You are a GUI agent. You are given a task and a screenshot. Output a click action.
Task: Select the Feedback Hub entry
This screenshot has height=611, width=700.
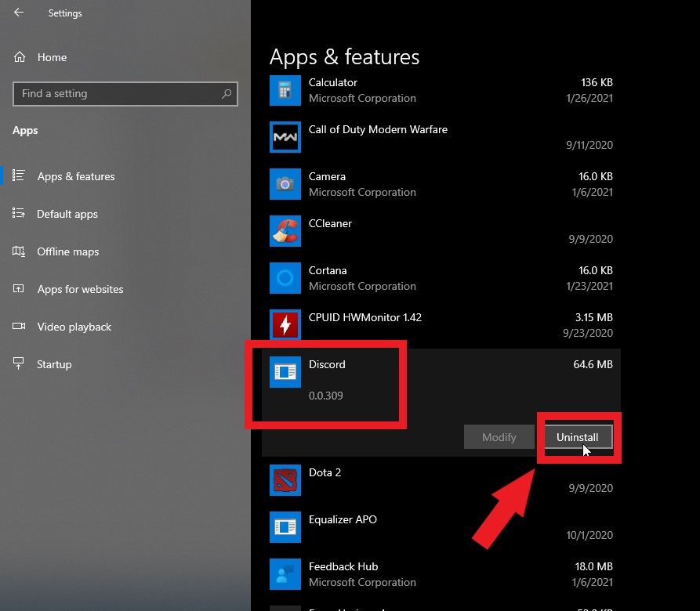pos(441,574)
